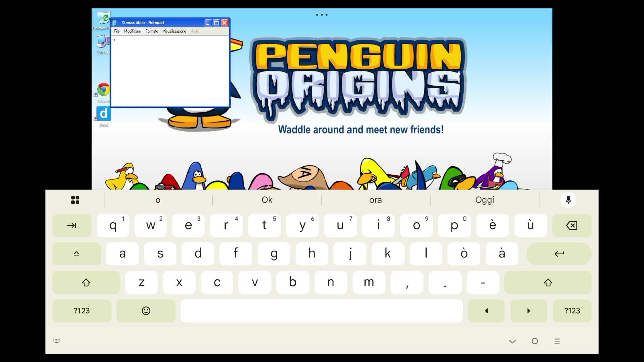The image size is (644, 362).
Task: Tap the period key
Action: pos(445,282)
